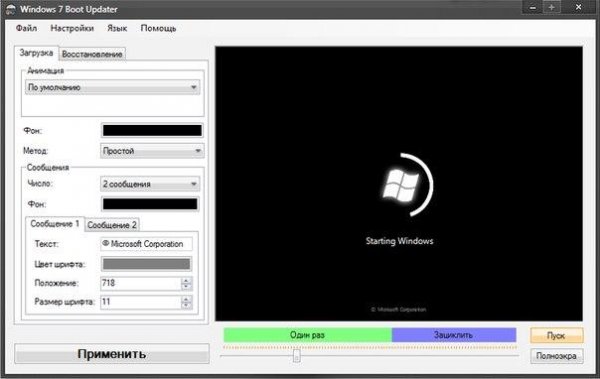Choose the green Один раз playback mode
Viewport: 600px width, 379px height.
tap(307, 335)
